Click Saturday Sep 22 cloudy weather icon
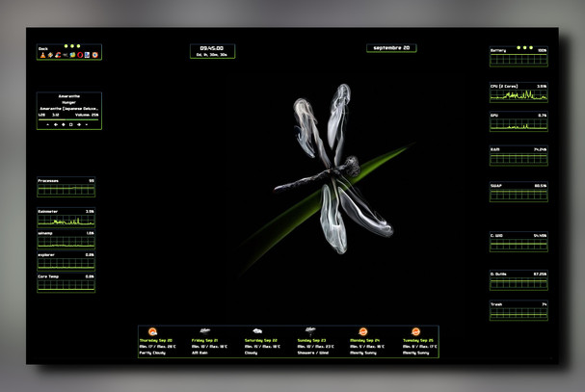 point(257,330)
